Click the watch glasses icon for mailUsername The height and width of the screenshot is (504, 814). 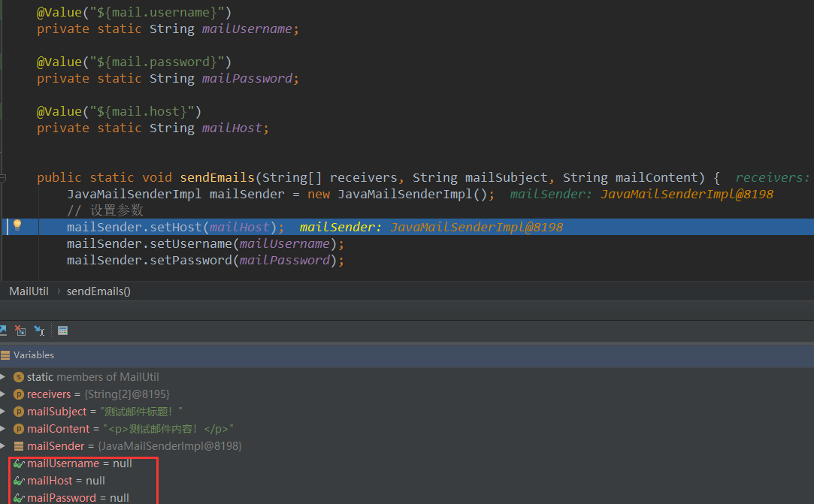click(19, 463)
